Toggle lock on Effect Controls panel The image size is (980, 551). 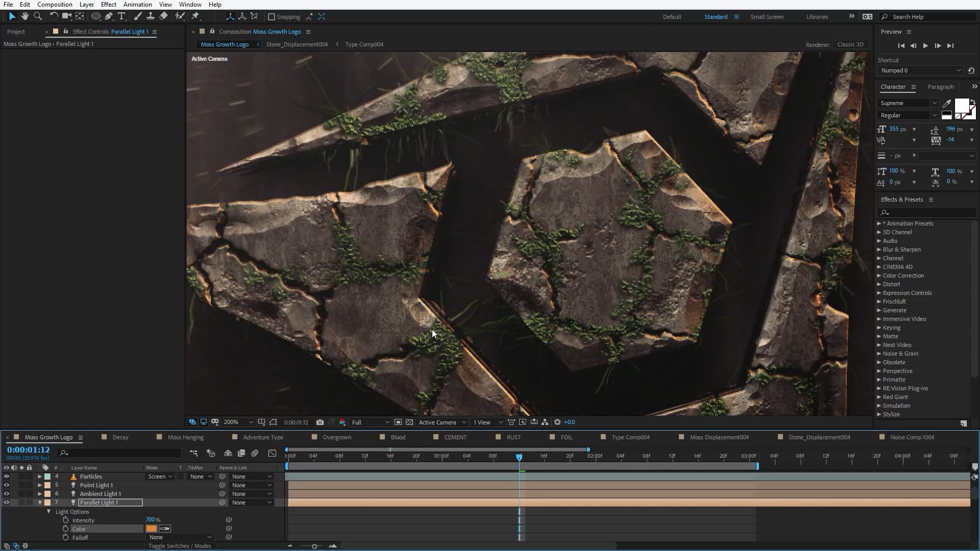[x=65, y=32]
